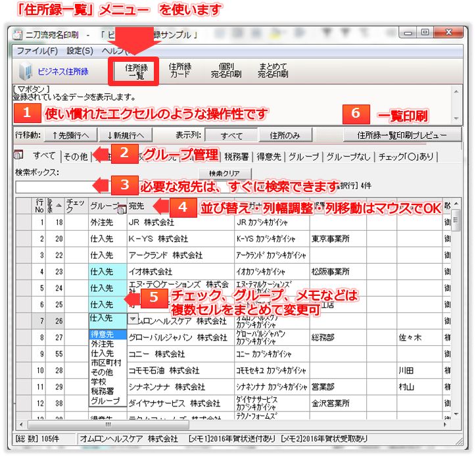Image resolution: width=476 pixels, height=457 pixels.
Task: Click the 金沢営業所 department cell
Action: (338, 403)
